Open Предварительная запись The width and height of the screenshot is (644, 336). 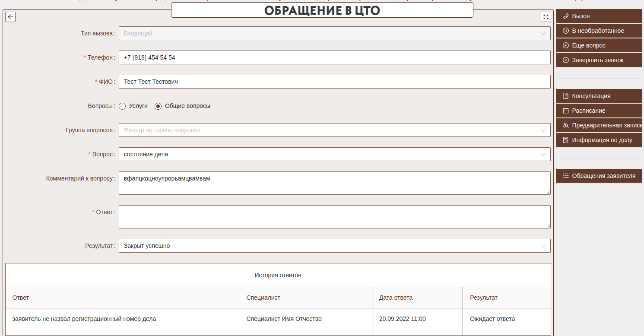click(x=599, y=125)
